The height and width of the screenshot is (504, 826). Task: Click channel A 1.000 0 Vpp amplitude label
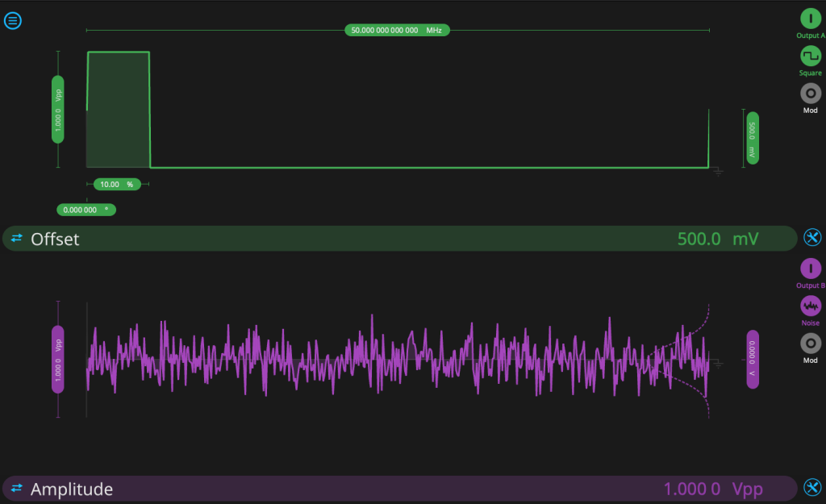pyautogui.click(x=58, y=109)
